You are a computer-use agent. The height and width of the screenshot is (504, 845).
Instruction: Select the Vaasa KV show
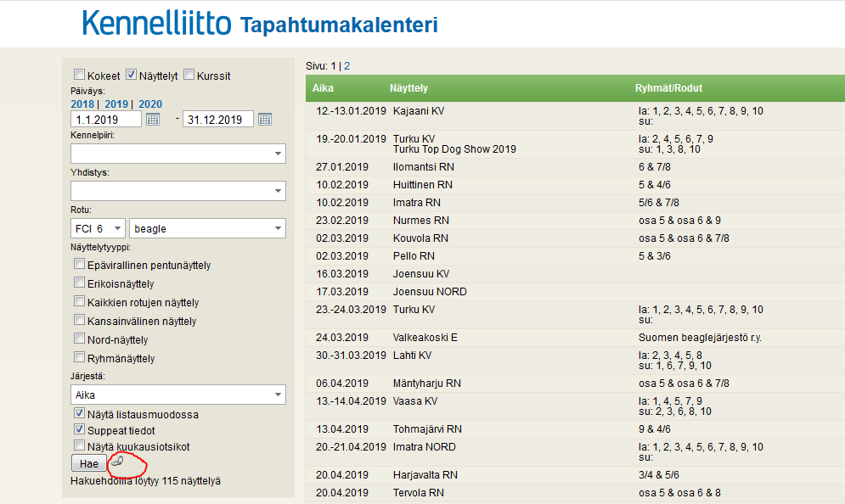(415, 400)
